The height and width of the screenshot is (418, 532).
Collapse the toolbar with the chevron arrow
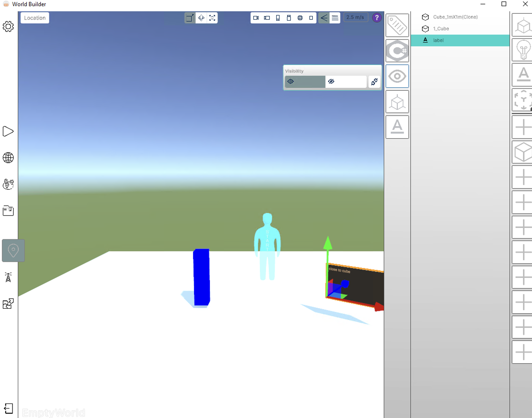(x=324, y=18)
